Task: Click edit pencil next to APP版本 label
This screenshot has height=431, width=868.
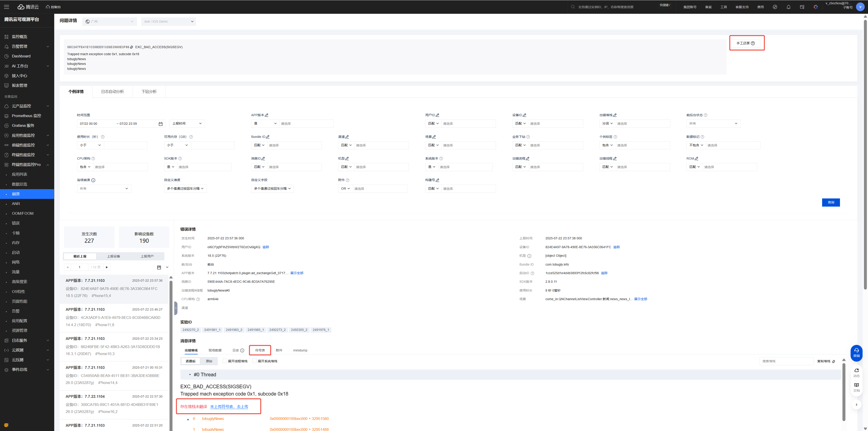Action: click(x=267, y=115)
